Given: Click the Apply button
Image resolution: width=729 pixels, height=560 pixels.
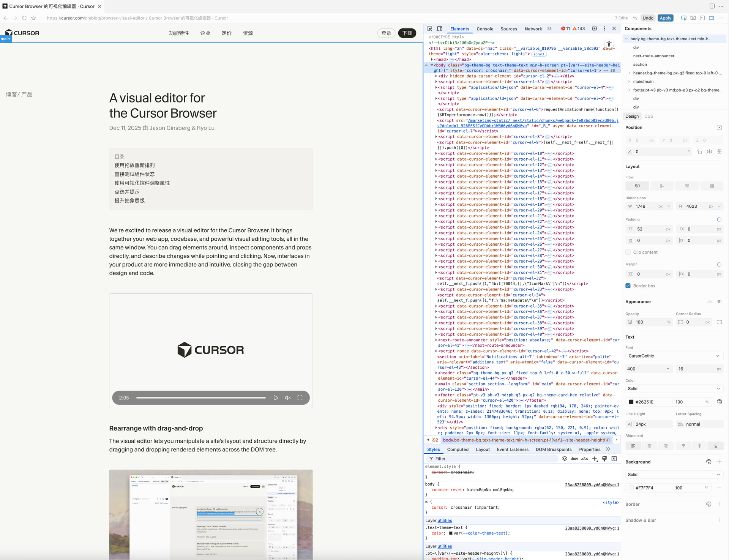Looking at the screenshot, I should click(665, 18).
